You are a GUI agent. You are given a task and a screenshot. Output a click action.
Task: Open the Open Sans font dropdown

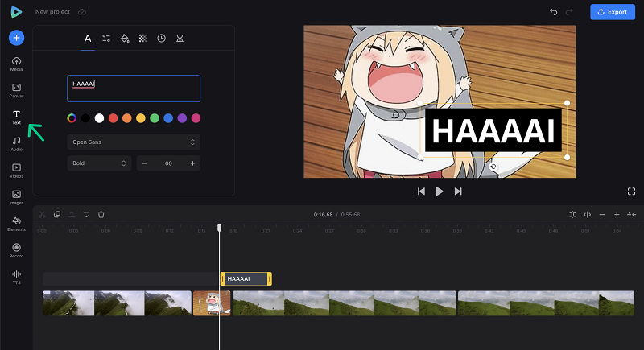click(134, 142)
